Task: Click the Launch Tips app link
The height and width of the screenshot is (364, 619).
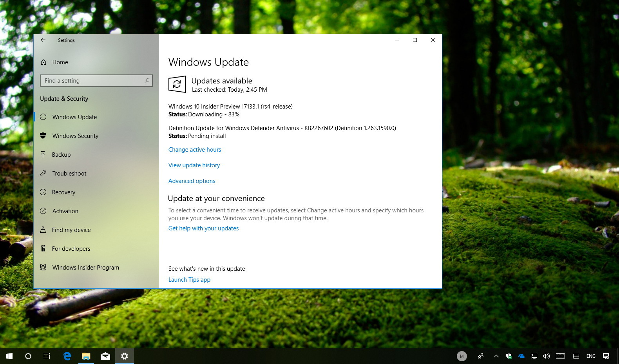Action: pos(189,280)
